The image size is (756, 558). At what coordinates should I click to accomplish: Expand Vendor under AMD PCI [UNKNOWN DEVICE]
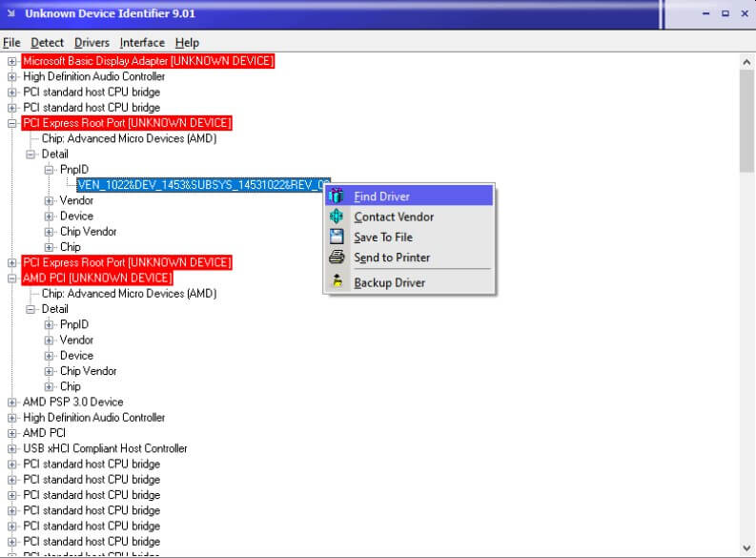coord(49,340)
